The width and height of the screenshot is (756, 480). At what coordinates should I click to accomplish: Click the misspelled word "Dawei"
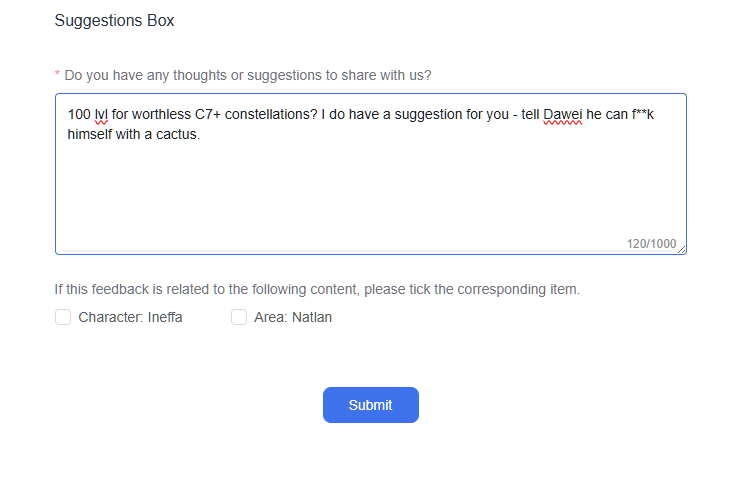click(x=563, y=115)
